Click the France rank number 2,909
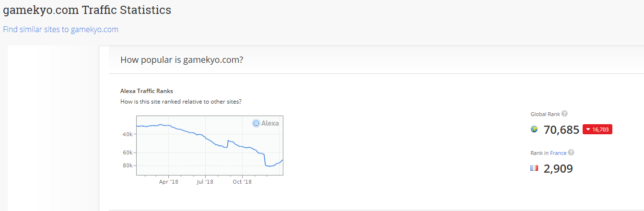Image resolution: width=644 pixels, height=211 pixels. point(558,169)
